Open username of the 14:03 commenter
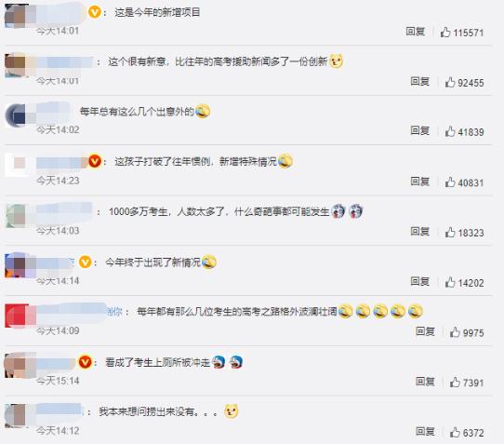Viewport: 504px width, 444px height. pos(64,211)
